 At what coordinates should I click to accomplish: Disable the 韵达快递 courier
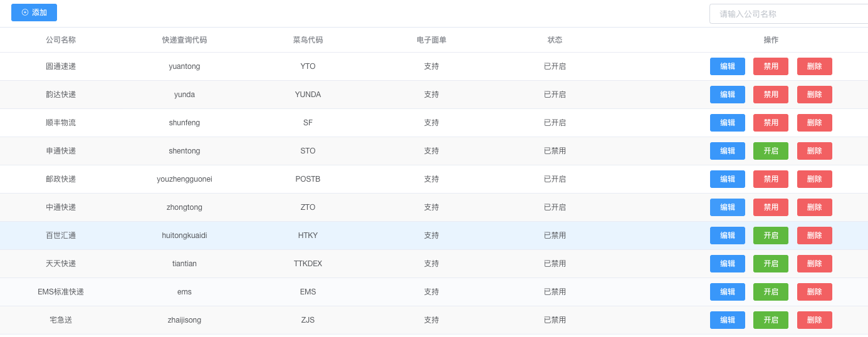(770, 95)
